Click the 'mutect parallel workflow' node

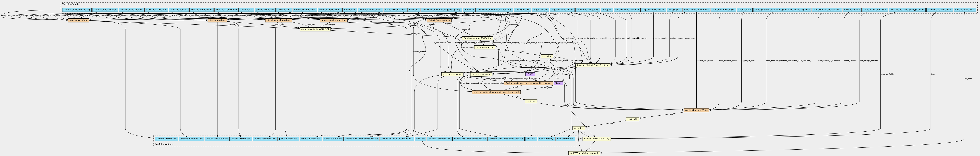point(334,20)
